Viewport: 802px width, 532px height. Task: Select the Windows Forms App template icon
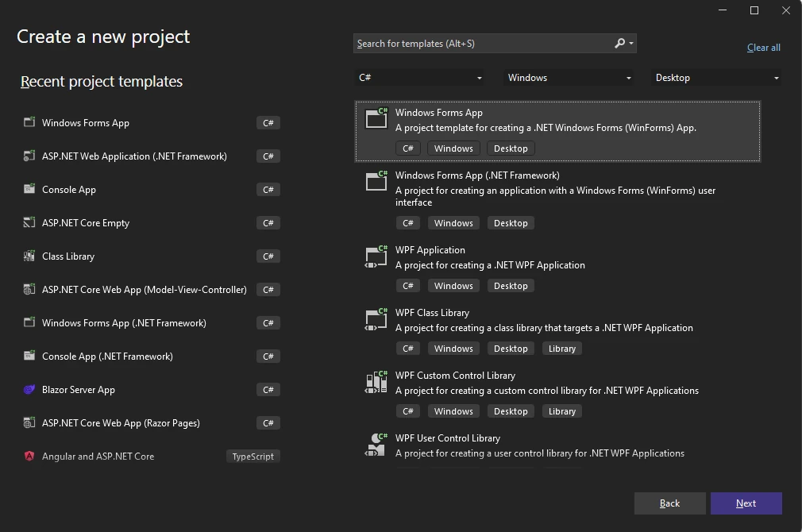point(376,118)
